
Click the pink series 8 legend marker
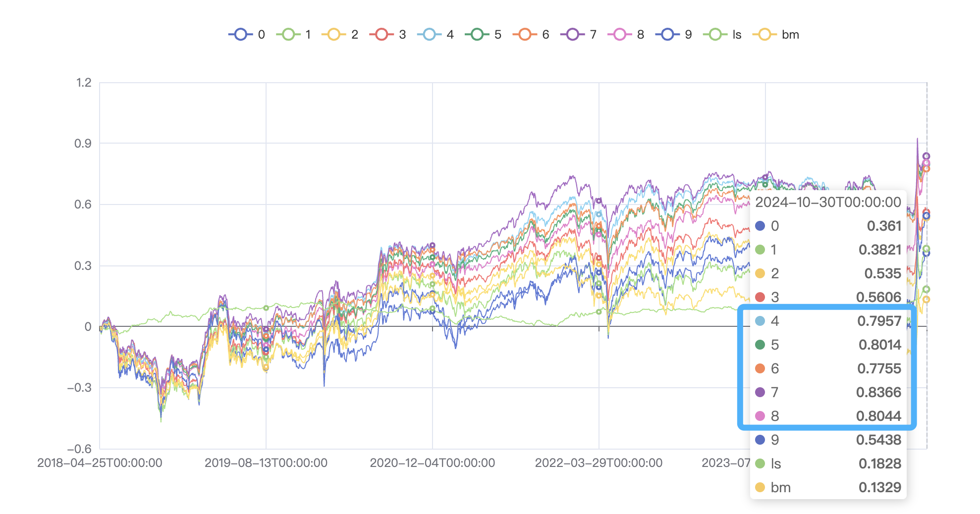[x=620, y=35]
